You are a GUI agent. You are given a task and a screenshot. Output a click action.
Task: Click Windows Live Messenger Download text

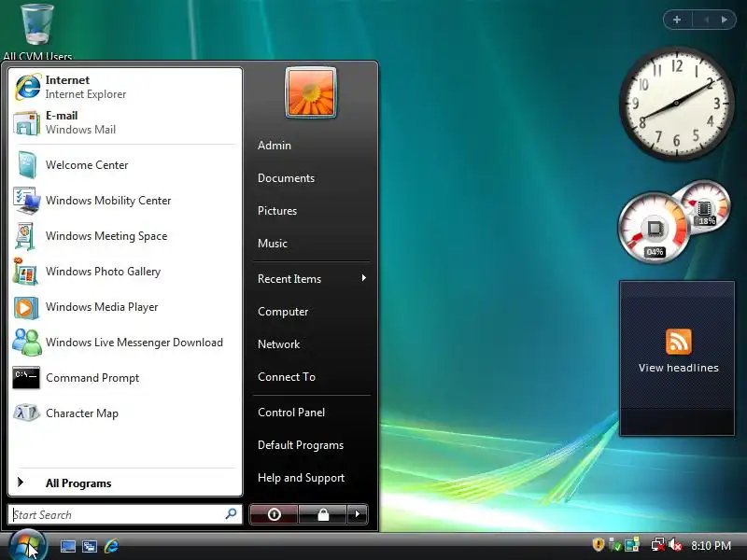(x=134, y=343)
